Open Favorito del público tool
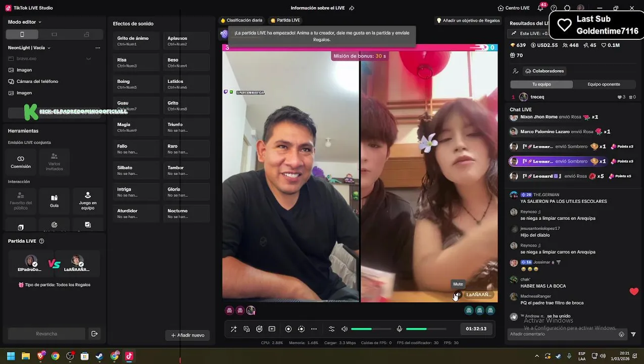The image size is (644, 364). point(21,201)
